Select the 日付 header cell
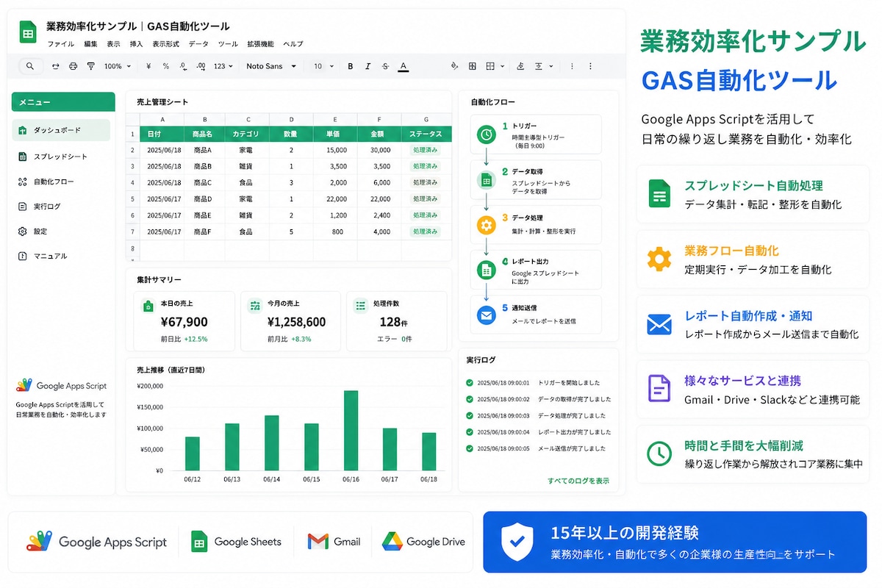This screenshot has height=588, width=882. point(162,135)
